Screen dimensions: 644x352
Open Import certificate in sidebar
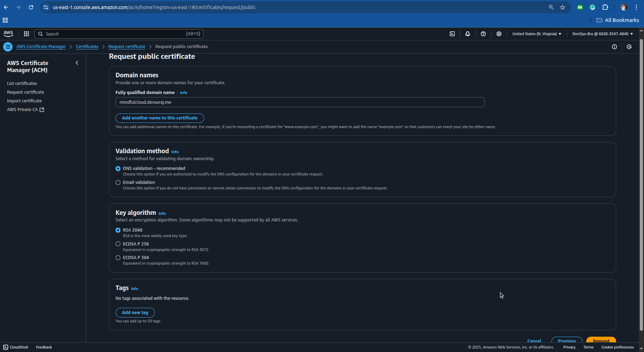click(x=24, y=101)
